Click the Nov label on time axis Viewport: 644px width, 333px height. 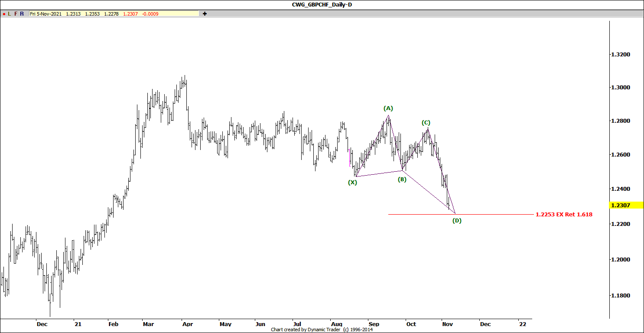448,324
